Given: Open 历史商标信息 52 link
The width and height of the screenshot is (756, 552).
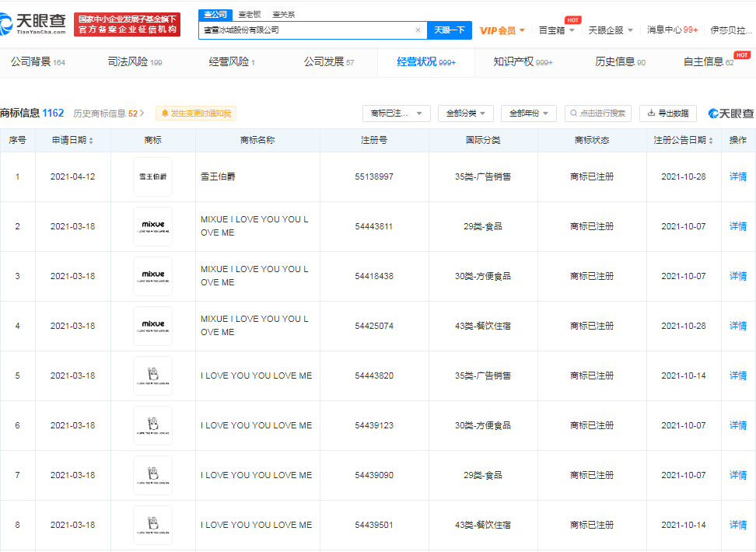Looking at the screenshot, I should (x=109, y=114).
